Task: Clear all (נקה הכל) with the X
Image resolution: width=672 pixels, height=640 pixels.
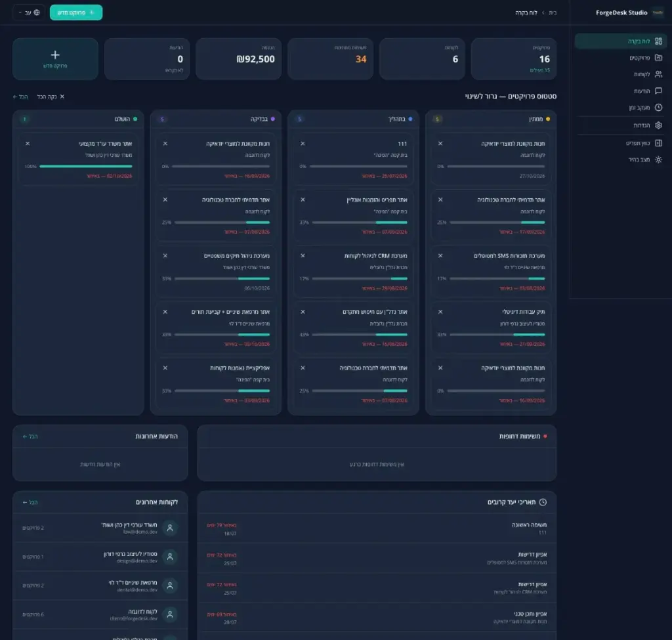Action: pyautogui.click(x=51, y=96)
